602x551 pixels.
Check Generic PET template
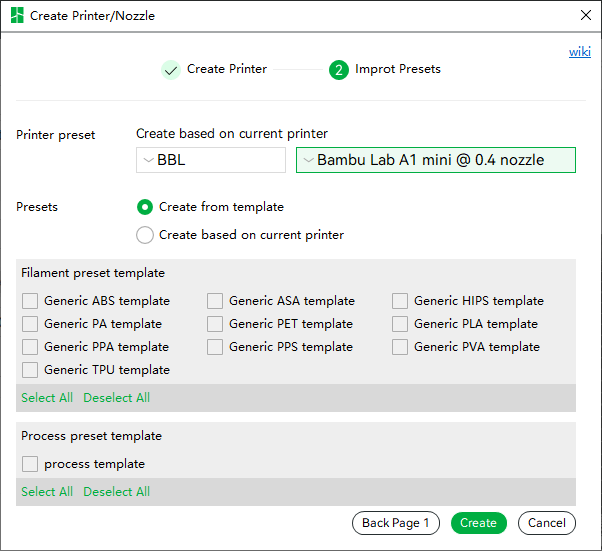point(215,324)
